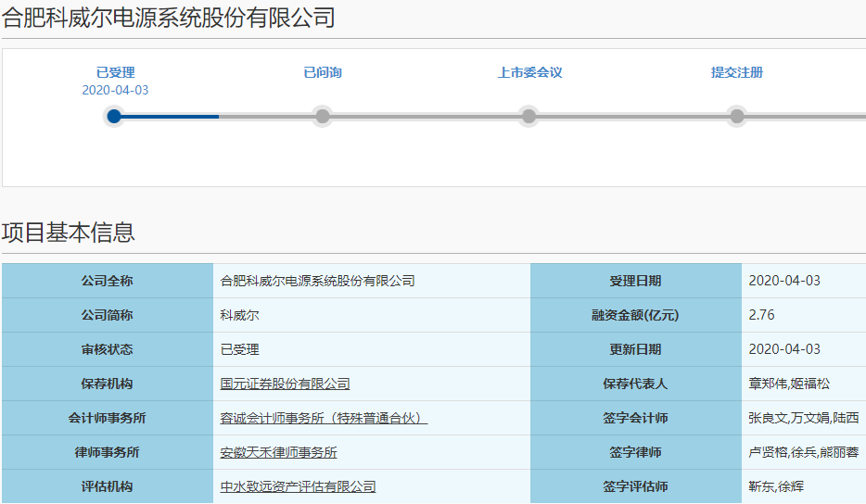This screenshot has height=504, width=866.
Task: Click the 项目基本信息 section heading
Action: click(x=69, y=232)
